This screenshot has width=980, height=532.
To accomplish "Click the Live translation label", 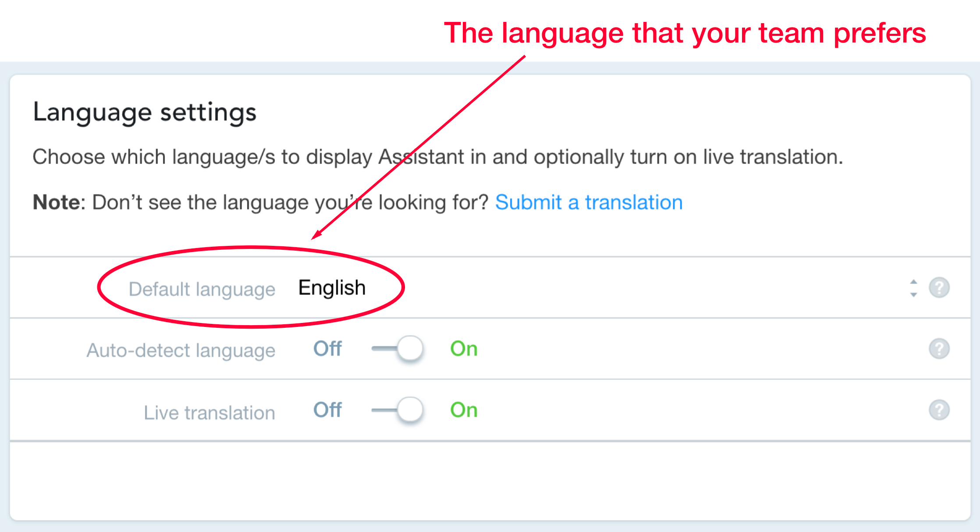I will [x=209, y=413].
